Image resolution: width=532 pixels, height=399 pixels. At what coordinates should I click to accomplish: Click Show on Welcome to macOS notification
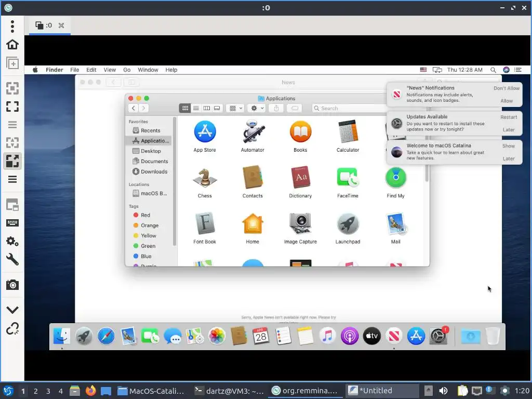(x=509, y=146)
